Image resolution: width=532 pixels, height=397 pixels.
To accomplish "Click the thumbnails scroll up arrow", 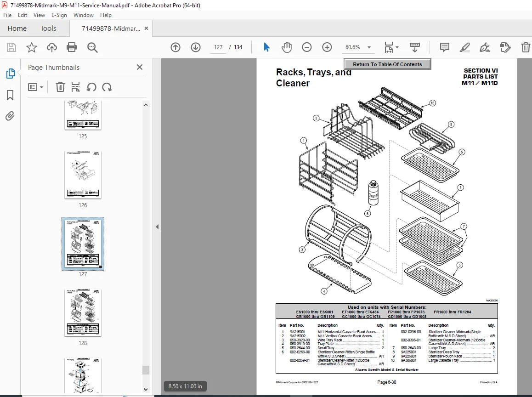I will pyautogui.click(x=146, y=105).
